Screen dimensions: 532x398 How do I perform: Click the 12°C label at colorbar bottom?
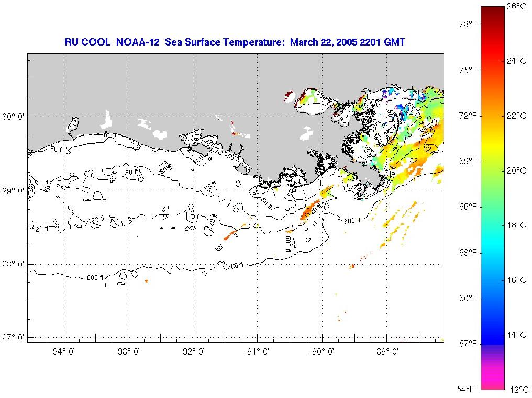519,390
